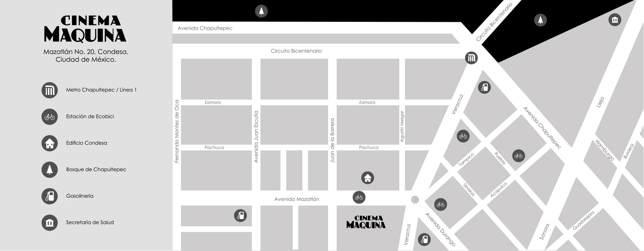Click the Metro Chapultepec icon in the legend
The height and width of the screenshot is (251, 644).
[49, 90]
